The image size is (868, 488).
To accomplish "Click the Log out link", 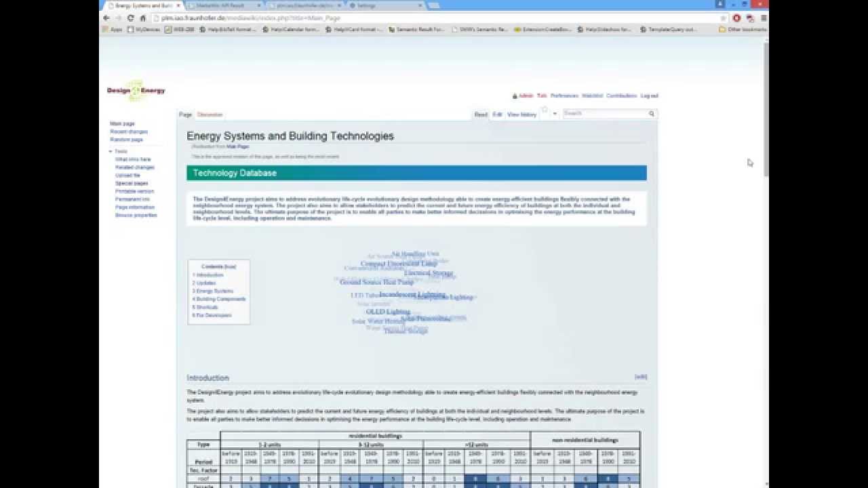I will click(650, 96).
